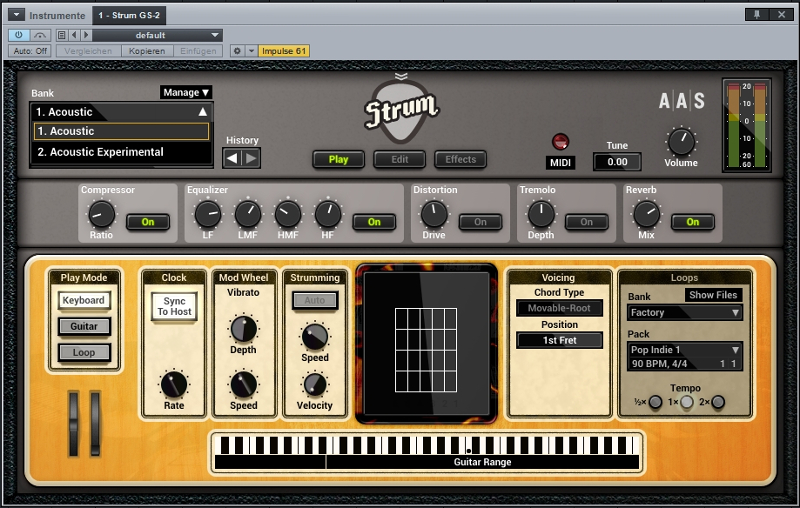Click the Strumming Speed knob

click(x=315, y=337)
